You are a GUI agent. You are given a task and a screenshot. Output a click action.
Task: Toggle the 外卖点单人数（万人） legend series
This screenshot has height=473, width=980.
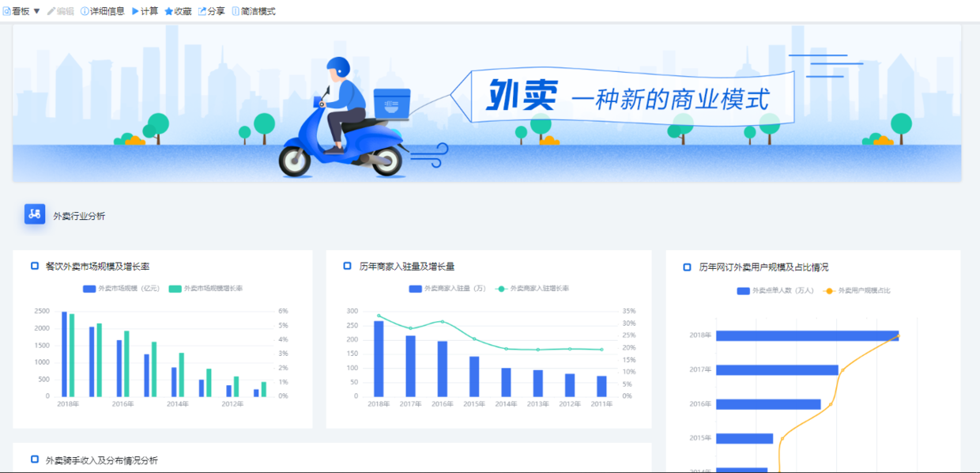pos(776,291)
